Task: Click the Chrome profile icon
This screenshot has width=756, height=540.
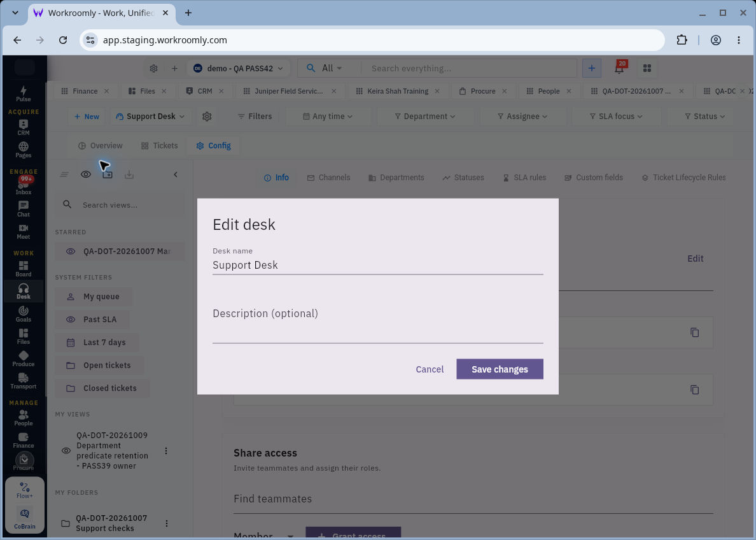Action: 716,40
